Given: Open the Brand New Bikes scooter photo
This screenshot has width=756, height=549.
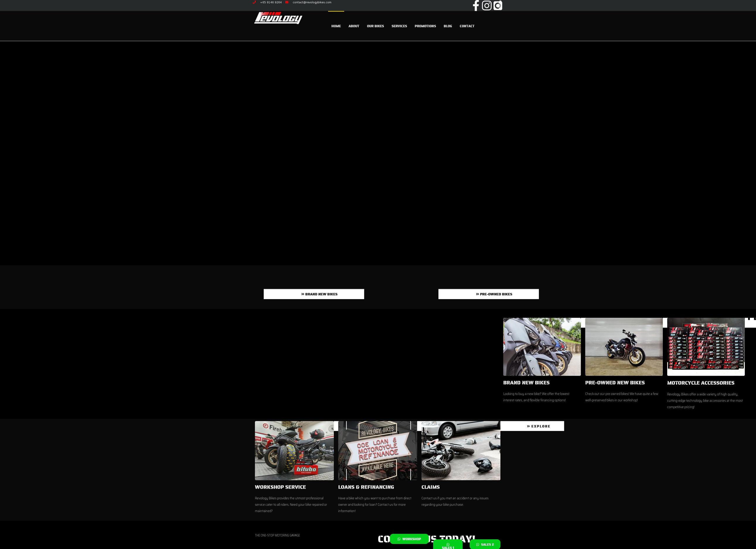Looking at the screenshot, I should [542, 347].
